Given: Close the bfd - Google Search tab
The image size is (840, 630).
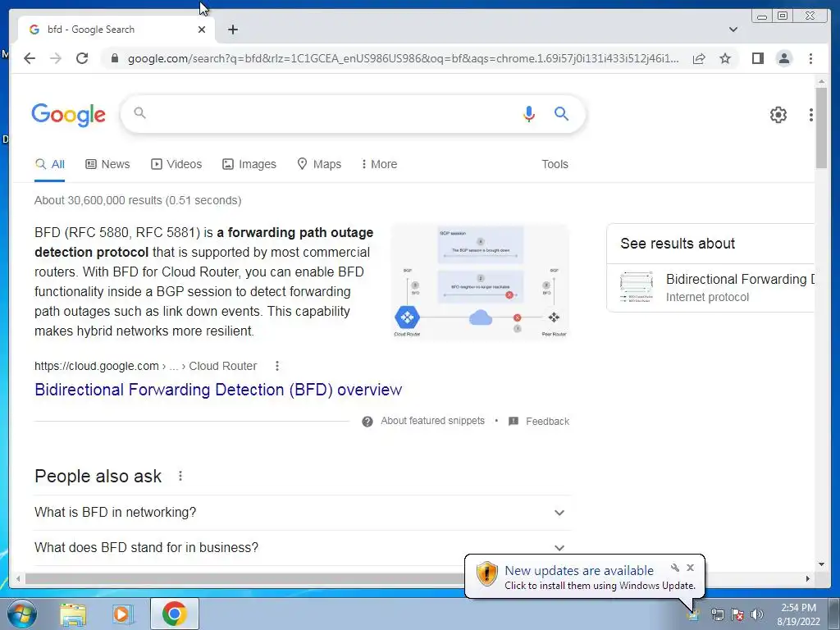Looking at the screenshot, I should tap(202, 30).
